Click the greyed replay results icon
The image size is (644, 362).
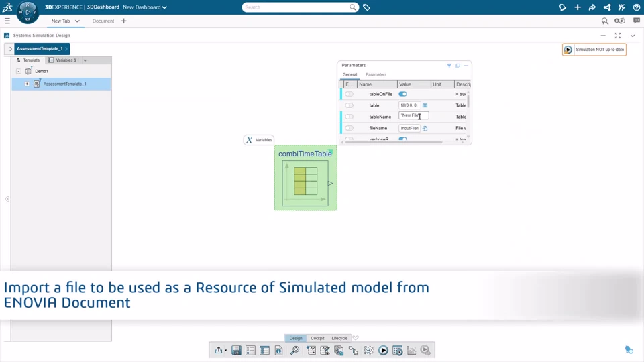[x=425, y=350]
